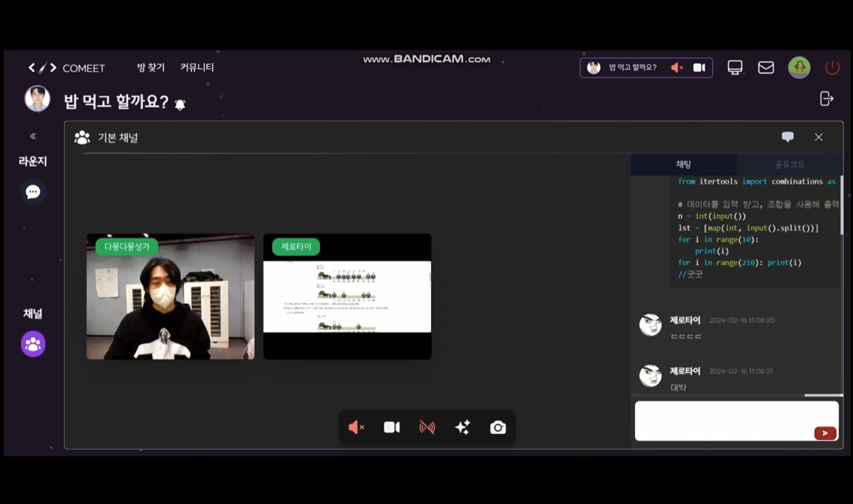Image resolution: width=853 pixels, height=504 pixels.
Task: Click the chat message input field
Action: (x=737, y=421)
